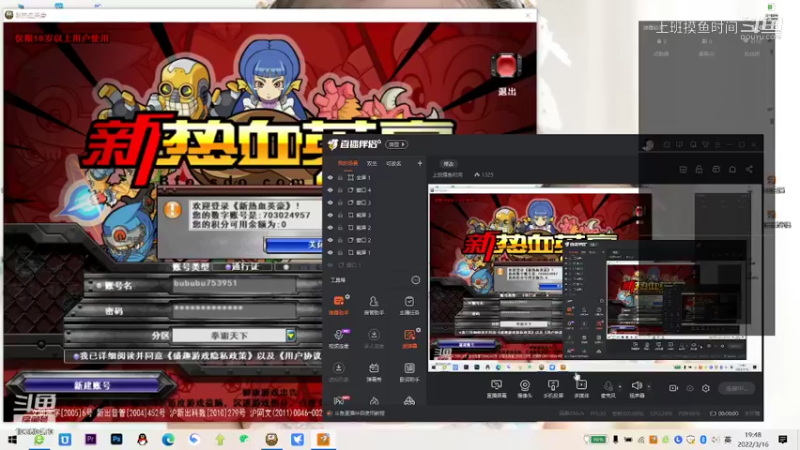
Task: Switch to the first scene tab 我的场景
Action: click(x=348, y=163)
